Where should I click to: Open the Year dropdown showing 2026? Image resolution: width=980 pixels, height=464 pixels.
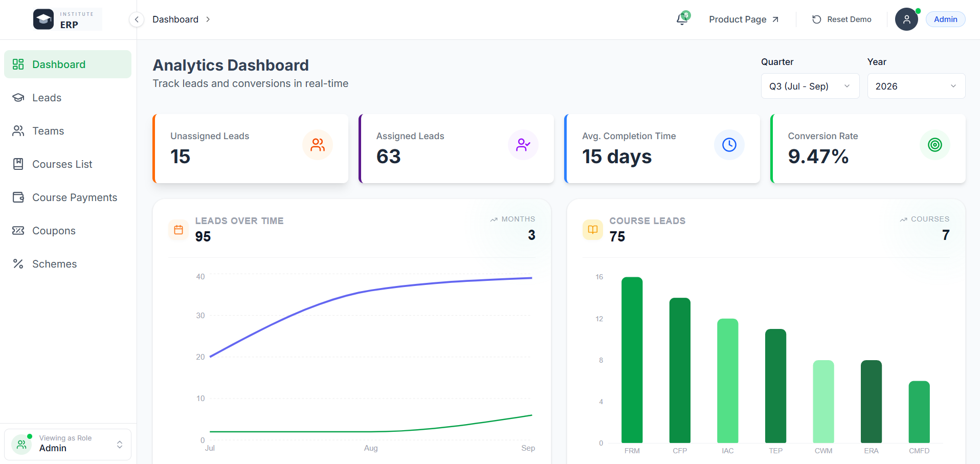pyautogui.click(x=916, y=86)
